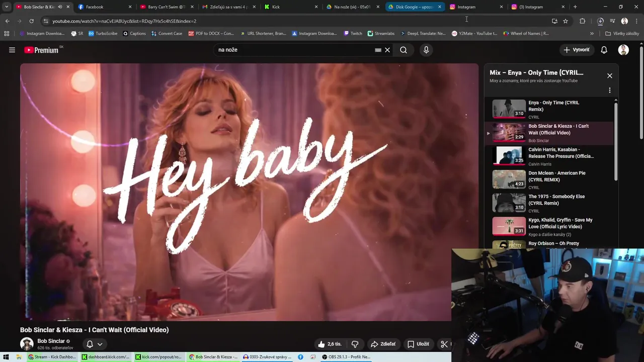Viewport: 644px width, 362px height.
Task: Open the bookmarks apps grid icon
Action: click(x=7, y=34)
